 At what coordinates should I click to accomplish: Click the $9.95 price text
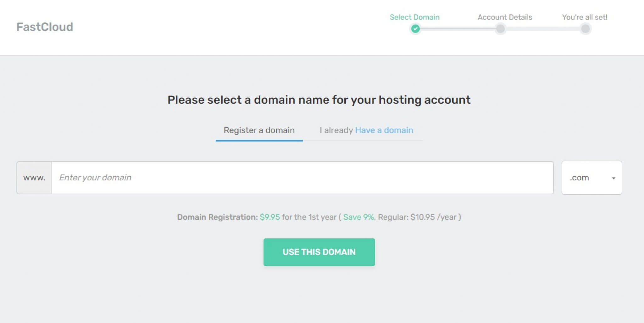pyautogui.click(x=269, y=217)
